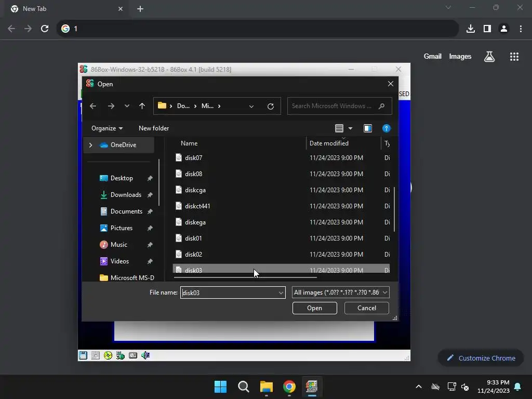Click the floppy disk icon in 86Box status bar

[x=83, y=355]
